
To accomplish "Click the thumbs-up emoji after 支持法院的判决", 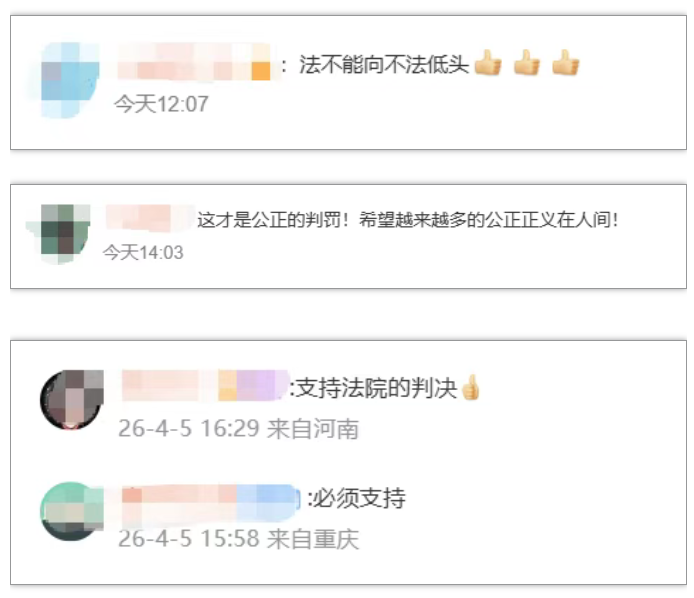I will click(x=470, y=387).
